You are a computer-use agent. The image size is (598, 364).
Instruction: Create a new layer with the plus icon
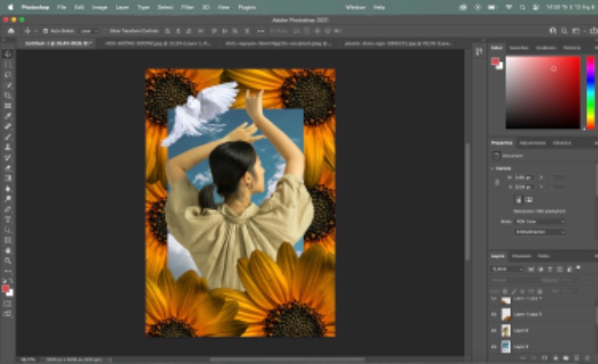[x=577, y=358]
